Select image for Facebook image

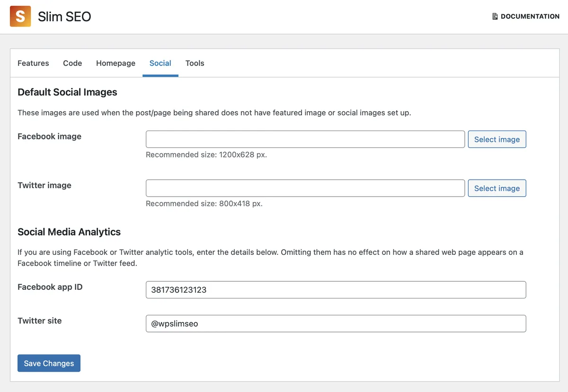pyautogui.click(x=497, y=139)
